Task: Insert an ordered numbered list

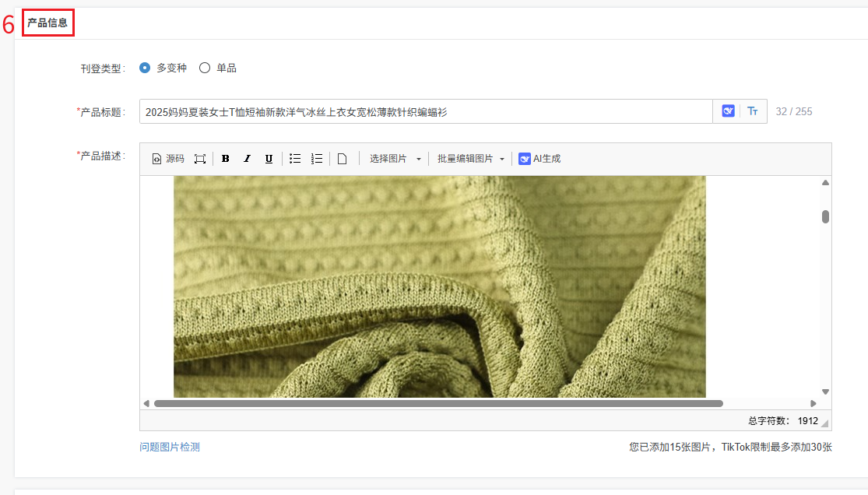Action: [317, 159]
